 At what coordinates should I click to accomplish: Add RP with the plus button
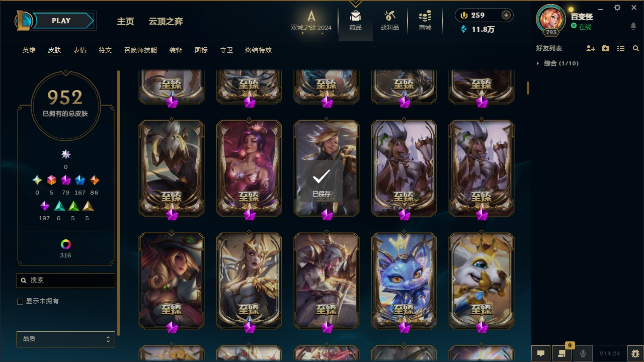coord(506,15)
